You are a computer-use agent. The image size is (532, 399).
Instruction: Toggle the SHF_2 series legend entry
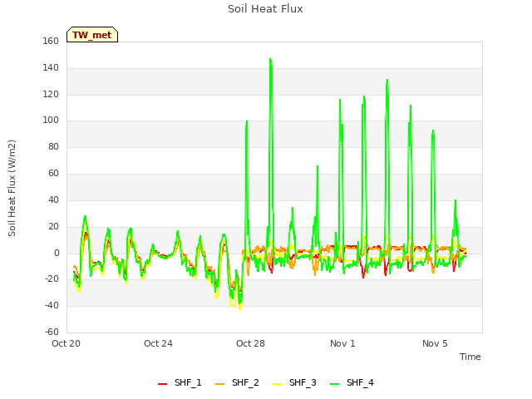point(237,382)
